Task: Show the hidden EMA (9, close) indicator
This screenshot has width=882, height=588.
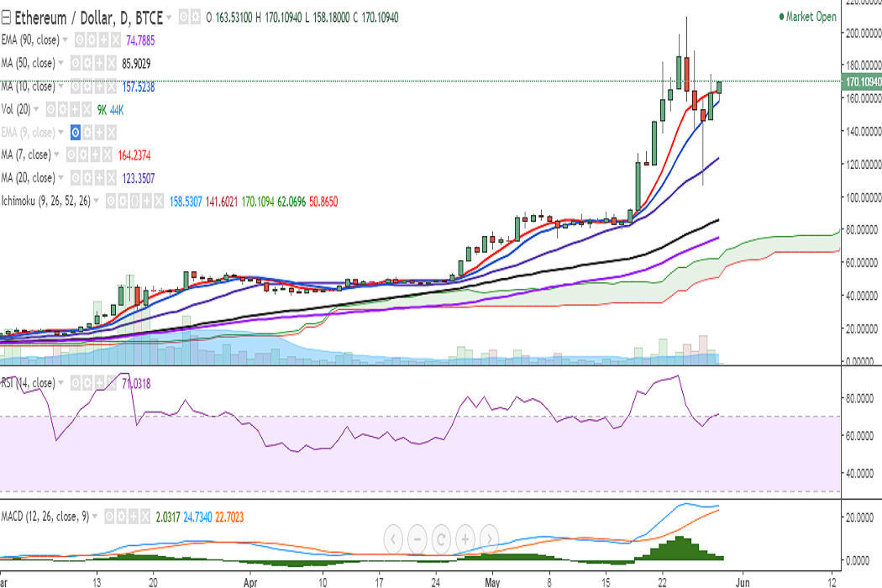Action: coord(76,132)
